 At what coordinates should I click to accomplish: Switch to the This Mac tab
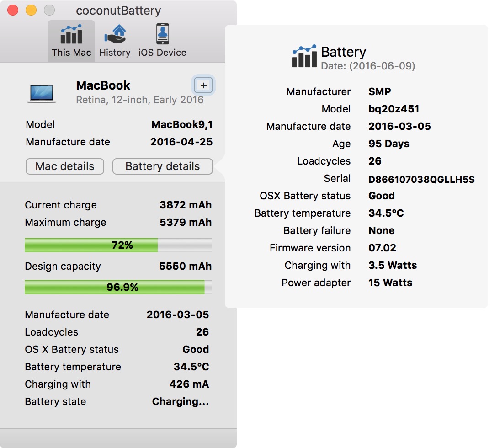tap(71, 41)
